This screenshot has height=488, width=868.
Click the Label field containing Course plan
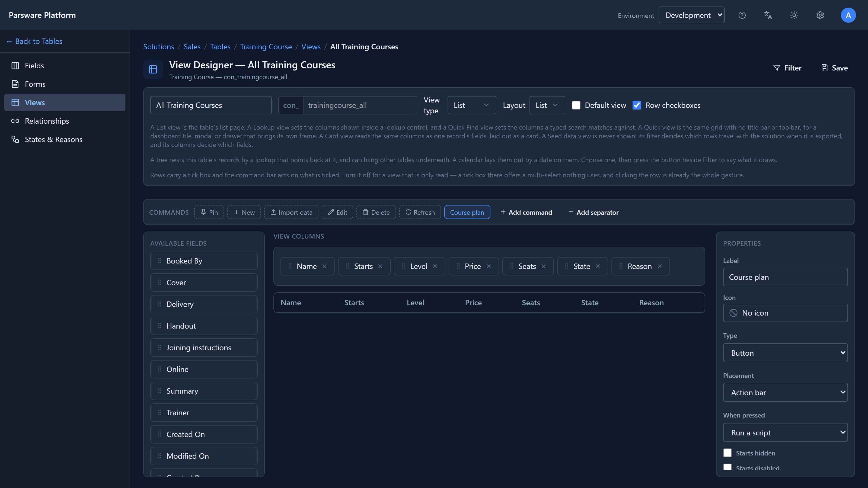point(785,277)
